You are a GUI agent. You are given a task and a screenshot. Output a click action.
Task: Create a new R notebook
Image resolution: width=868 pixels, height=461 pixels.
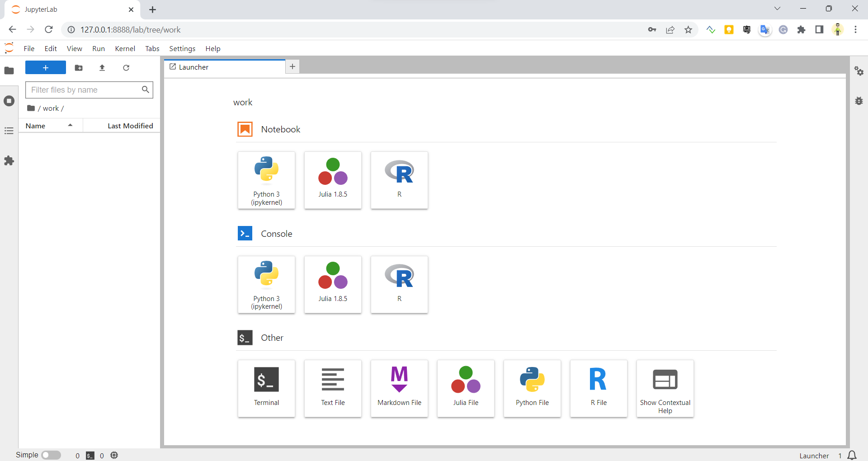[399, 180]
